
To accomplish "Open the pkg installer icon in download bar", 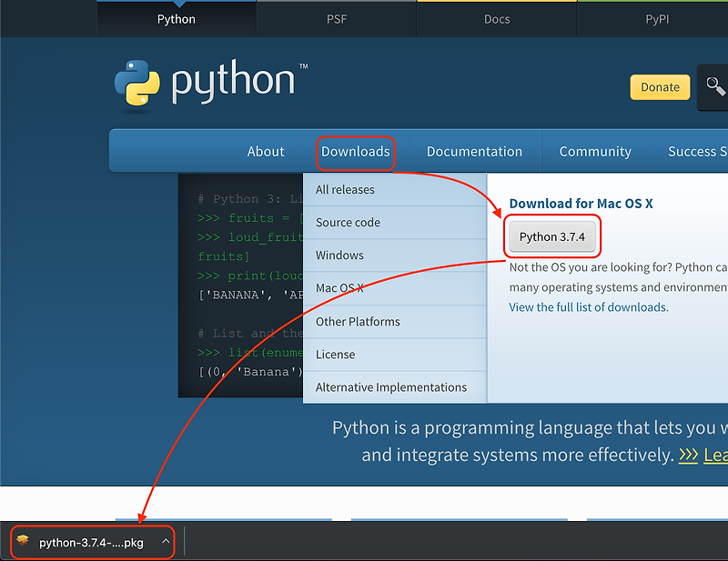I will pos(25,541).
